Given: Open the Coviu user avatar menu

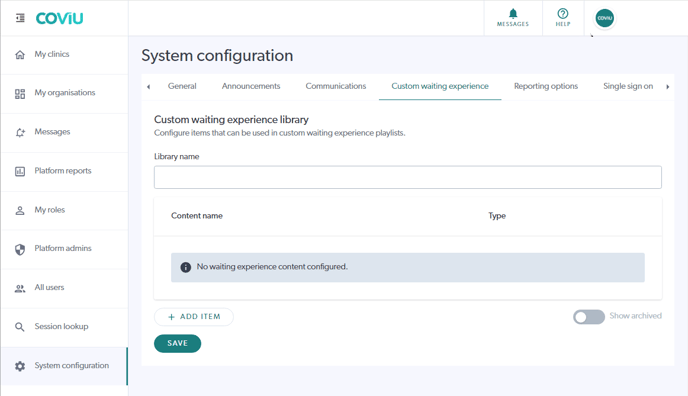Looking at the screenshot, I should coord(605,18).
